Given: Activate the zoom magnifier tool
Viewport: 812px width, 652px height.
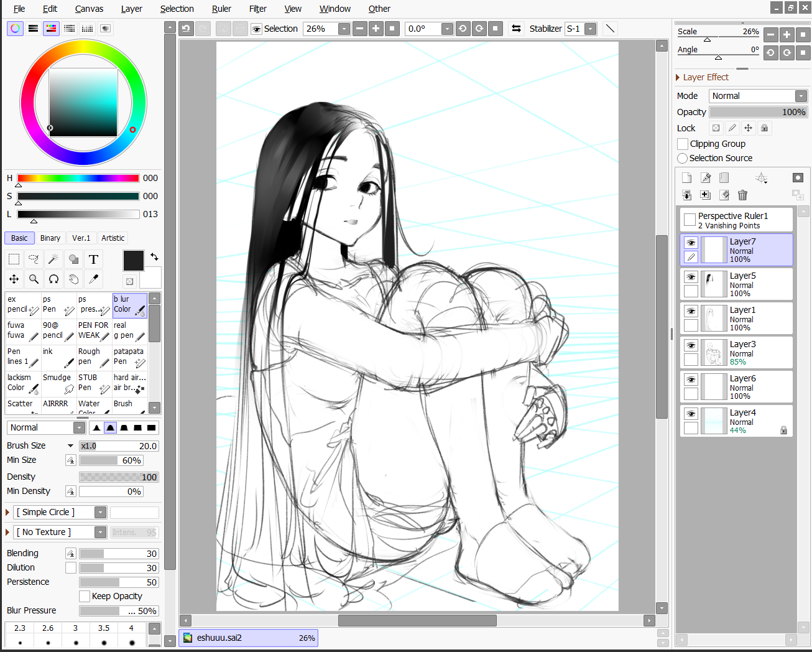Looking at the screenshot, I should 34,279.
